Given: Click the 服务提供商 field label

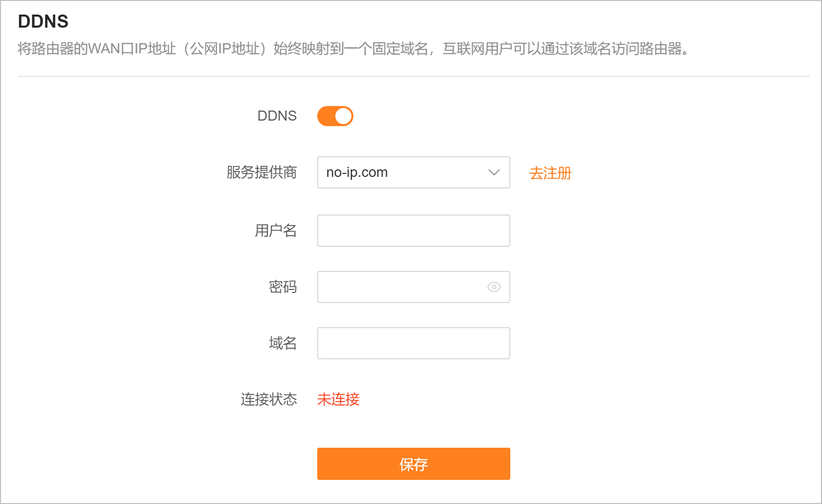Looking at the screenshot, I should (261, 172).
